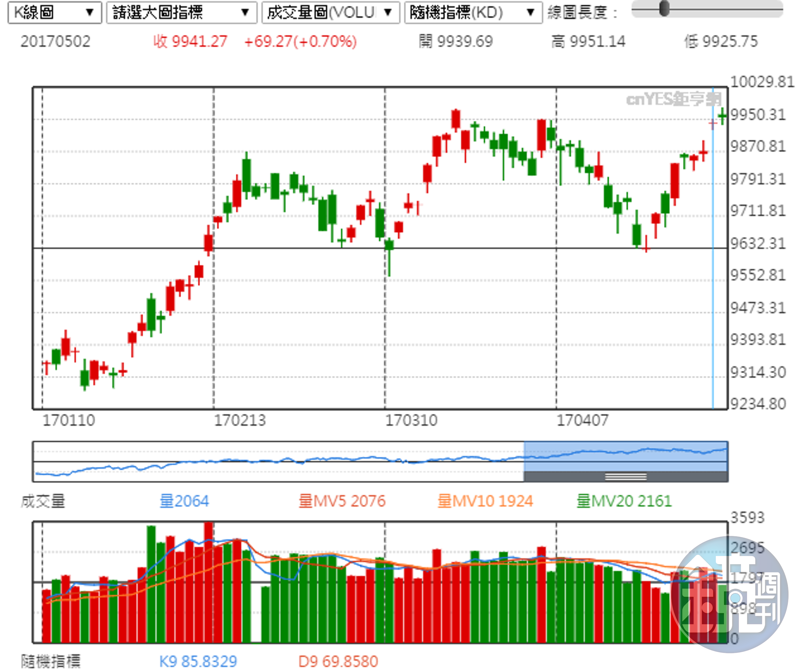Click the K9 85.8329 value
The height and width of the screenshot is (672, 811).
pyautogui.click(x=198, y=661)
